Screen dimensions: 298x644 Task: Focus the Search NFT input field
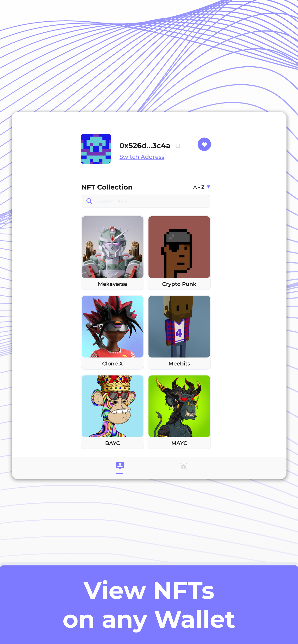(x=146, y=201)
